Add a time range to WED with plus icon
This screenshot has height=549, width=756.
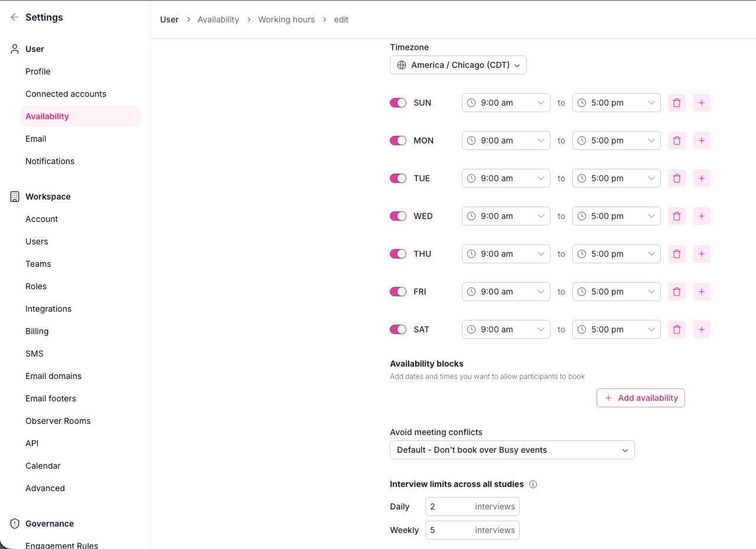[702, 216]
